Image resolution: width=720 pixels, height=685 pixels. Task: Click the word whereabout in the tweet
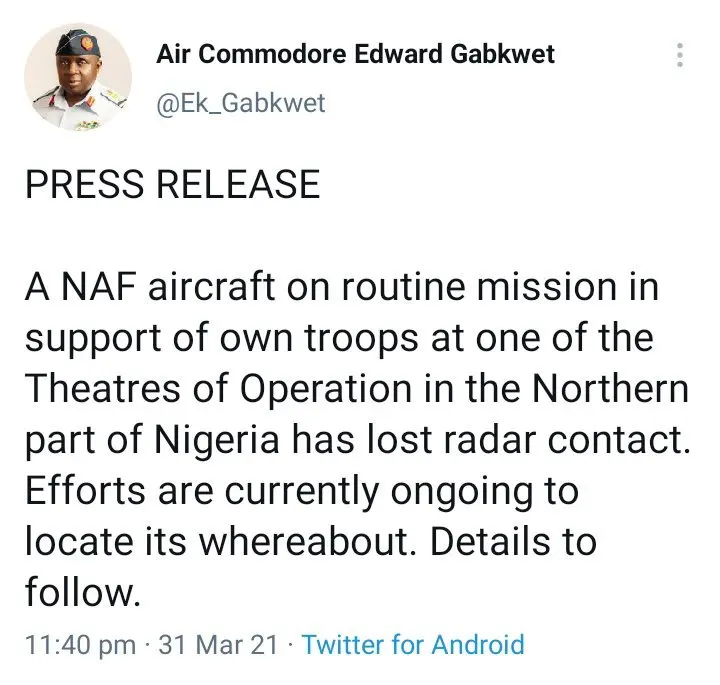[x=307, y=542]
